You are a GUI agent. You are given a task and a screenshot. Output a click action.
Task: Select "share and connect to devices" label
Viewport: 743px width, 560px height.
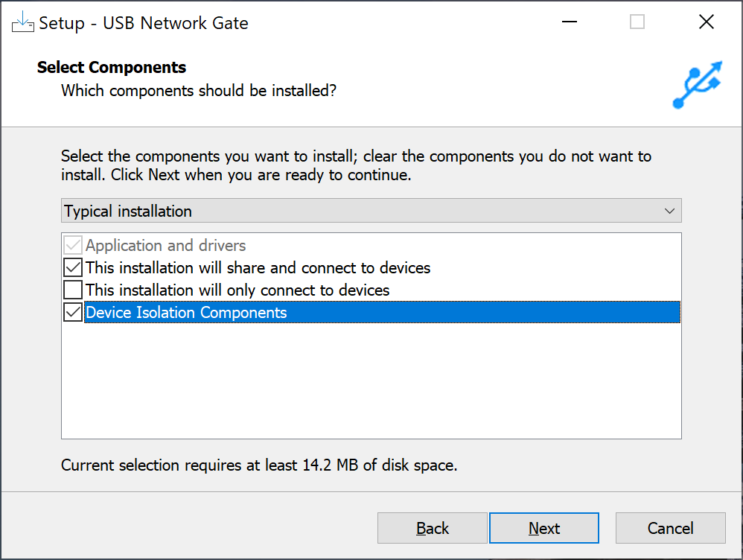[x=258, y=268]
